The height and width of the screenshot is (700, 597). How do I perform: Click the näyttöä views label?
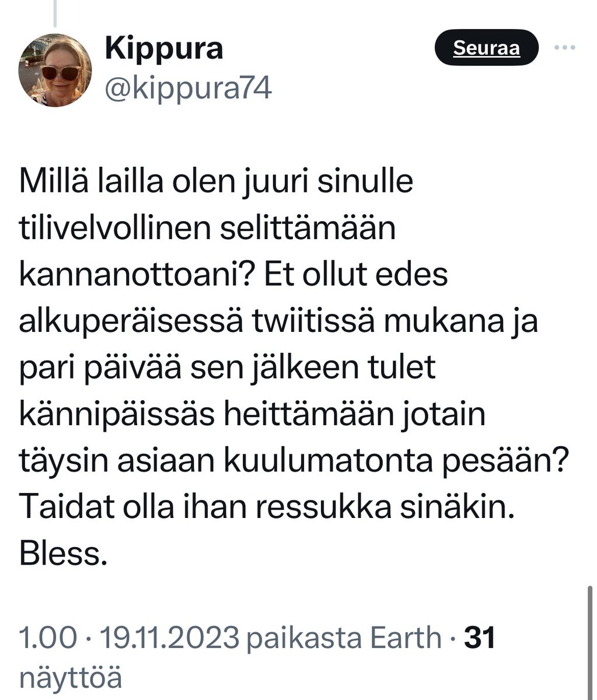click(x=71, y=678)
